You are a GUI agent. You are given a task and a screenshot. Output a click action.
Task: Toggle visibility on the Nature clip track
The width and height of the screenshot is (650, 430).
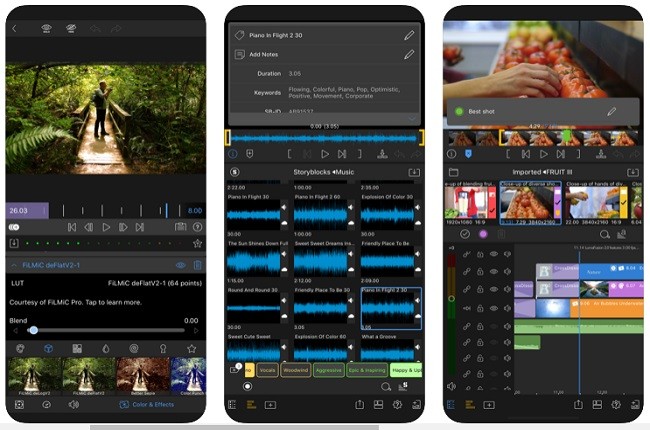pyautogui.click(x=494, y=272)
